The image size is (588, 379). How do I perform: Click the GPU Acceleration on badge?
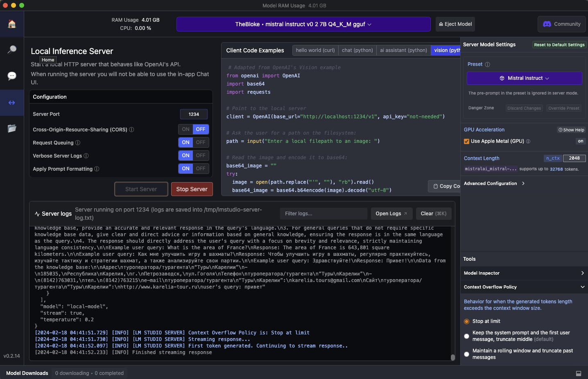point(581,141)
